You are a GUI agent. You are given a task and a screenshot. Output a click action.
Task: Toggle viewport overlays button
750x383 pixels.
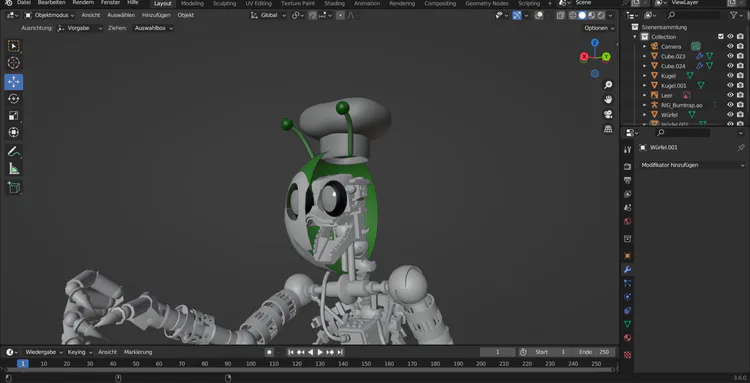coord(539,15)
